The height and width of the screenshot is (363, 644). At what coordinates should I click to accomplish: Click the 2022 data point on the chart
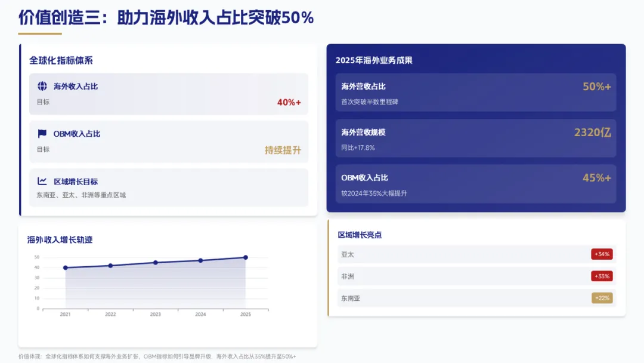click(x=110, y=266)
